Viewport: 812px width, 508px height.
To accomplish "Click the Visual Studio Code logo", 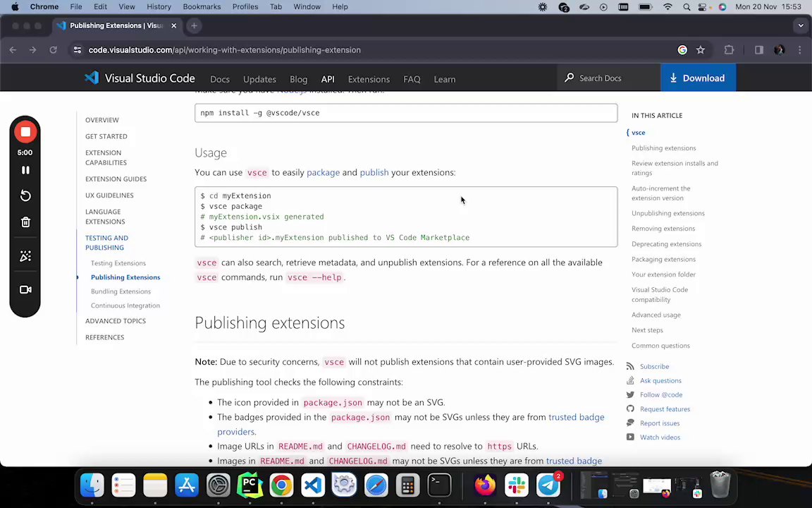I will [x=140, y=78].
